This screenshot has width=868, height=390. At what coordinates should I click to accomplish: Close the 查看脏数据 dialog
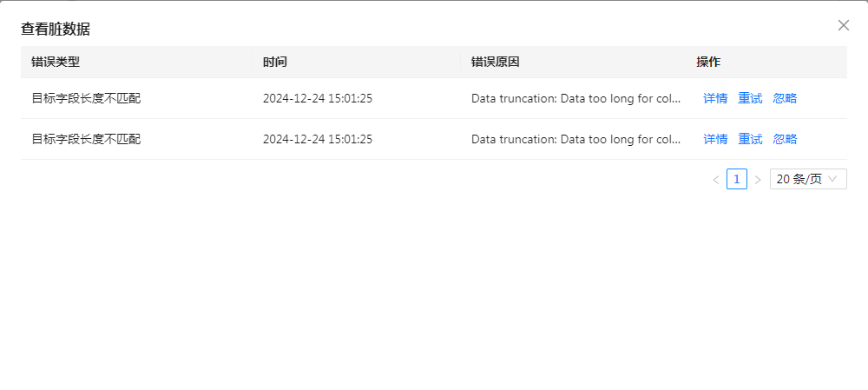(x=844, y=25)
